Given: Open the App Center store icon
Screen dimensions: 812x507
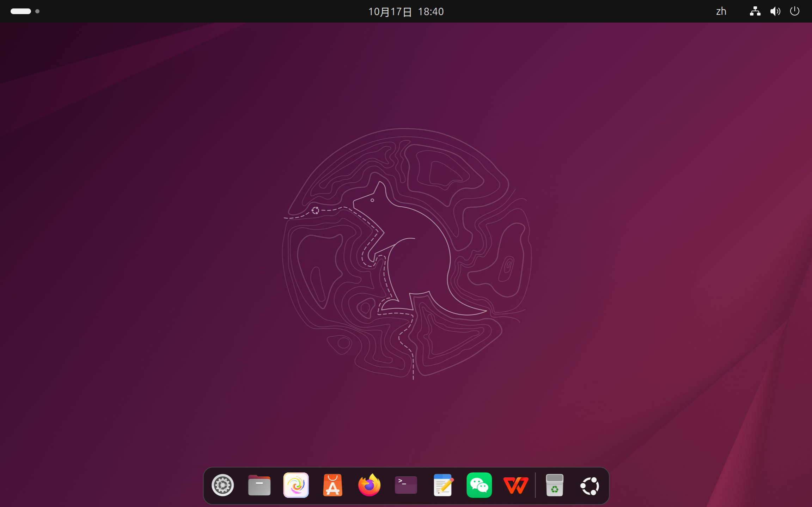Looking at the screenshot, I should pos(332,485).
